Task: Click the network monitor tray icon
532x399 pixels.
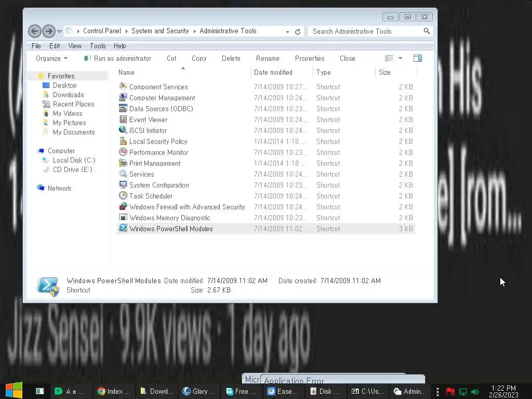Action: (463, 392)
